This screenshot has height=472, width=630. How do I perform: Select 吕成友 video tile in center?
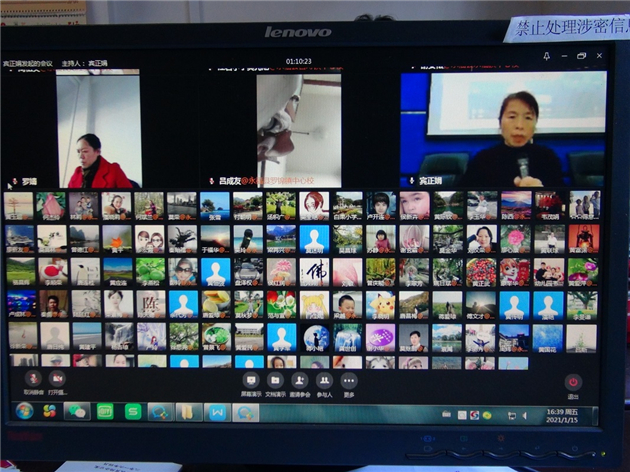299,131
